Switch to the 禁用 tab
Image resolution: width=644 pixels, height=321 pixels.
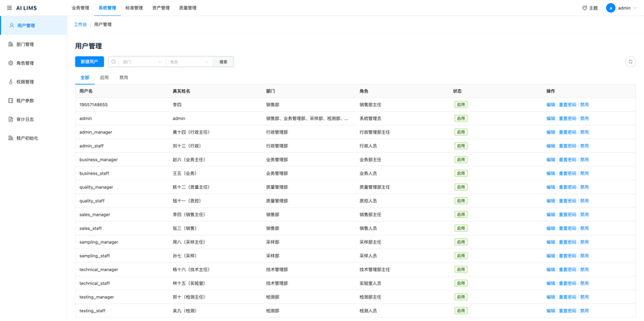[x=124, y=77]
